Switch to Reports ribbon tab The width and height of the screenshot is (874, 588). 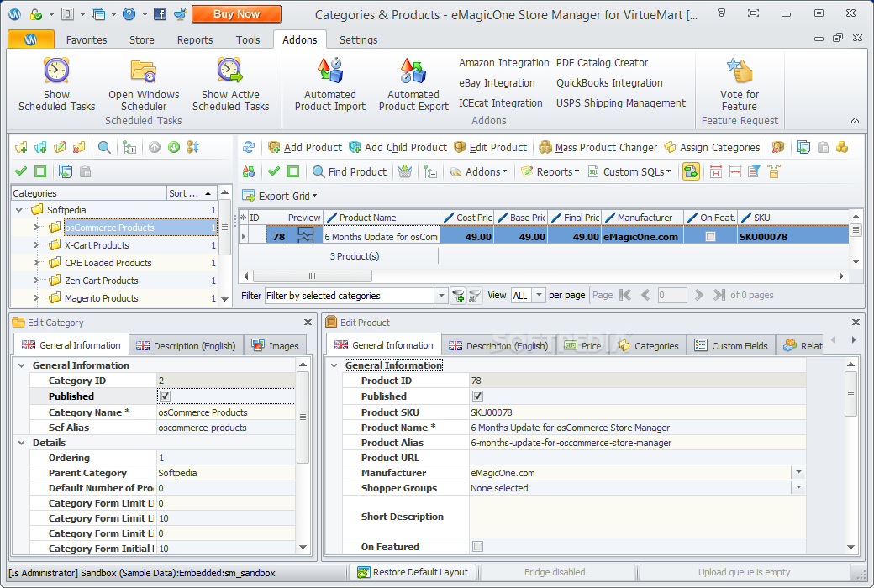(194, 39)
